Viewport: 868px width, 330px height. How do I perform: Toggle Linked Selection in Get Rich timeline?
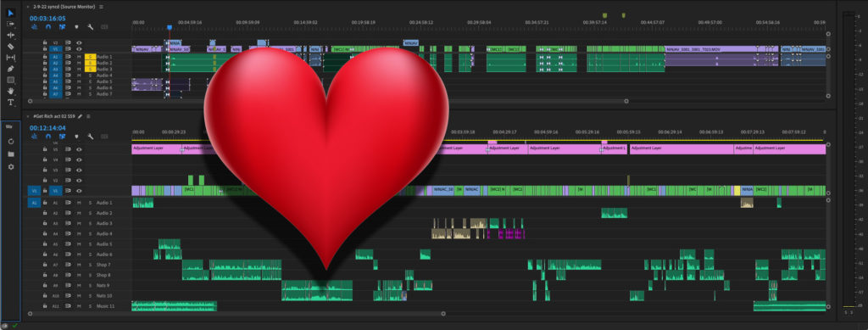click(62, 136)
